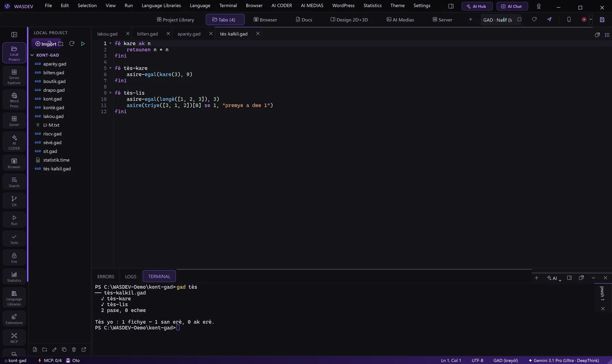Click the new folder icon at the explorer bottom
This screenshot has width=612, height=364.
click(45, 349)
